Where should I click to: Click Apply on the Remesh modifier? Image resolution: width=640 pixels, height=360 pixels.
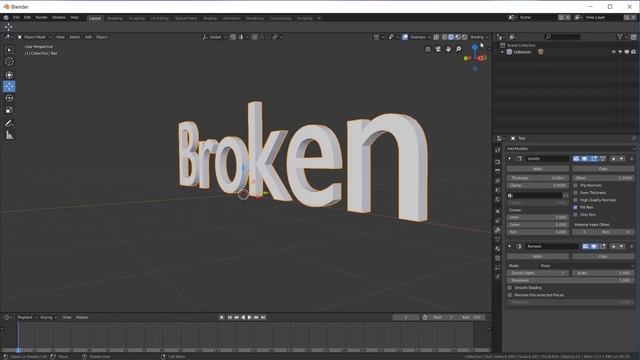coord(538,257)
